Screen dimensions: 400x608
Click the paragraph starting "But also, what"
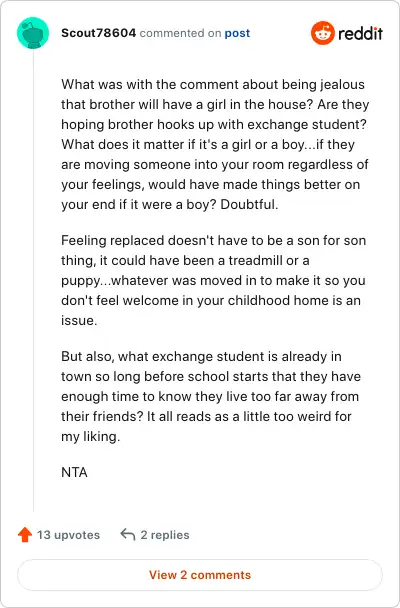(x=211, y=396)
